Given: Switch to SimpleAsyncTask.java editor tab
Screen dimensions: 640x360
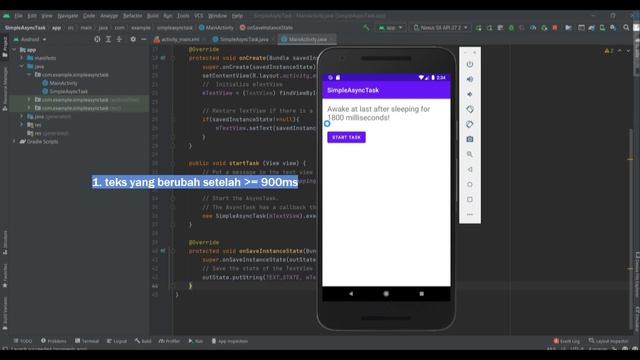Looking at the screenshot, I should click(x=244, y=40).
